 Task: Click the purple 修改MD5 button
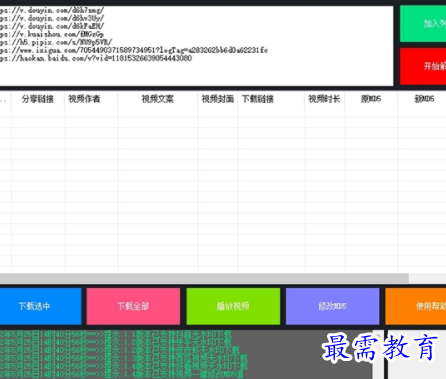click(x=333, y=306)
